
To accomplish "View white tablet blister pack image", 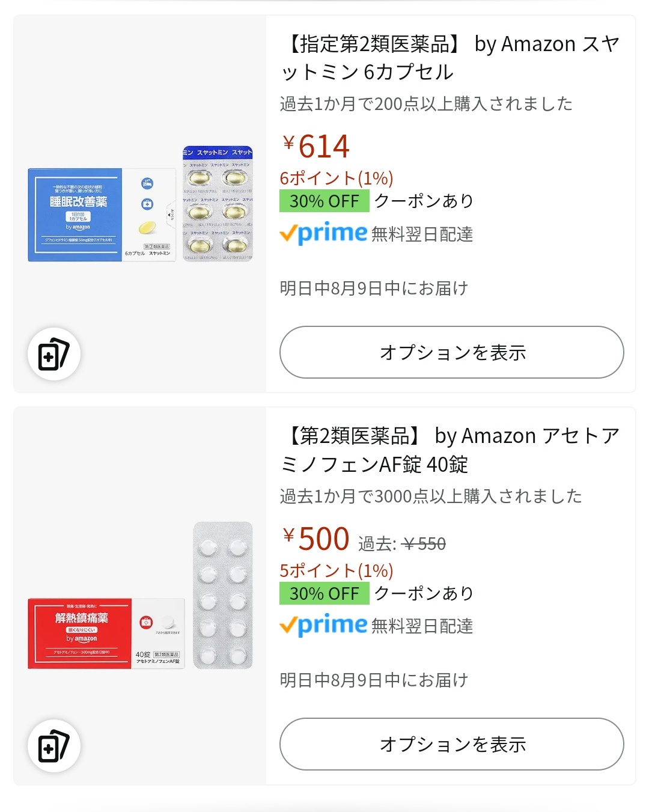I will point(223,596).
